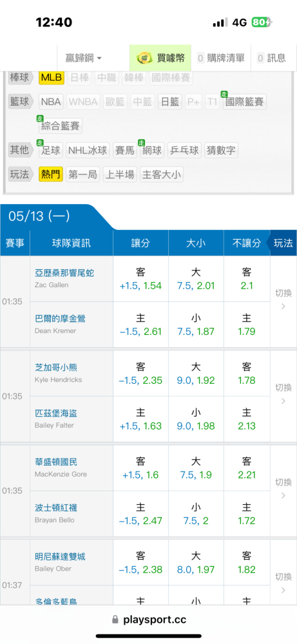Viewport: 297px width, 644px height.
Task: Select the 乒乓球 filter
Action: point(184,150)
